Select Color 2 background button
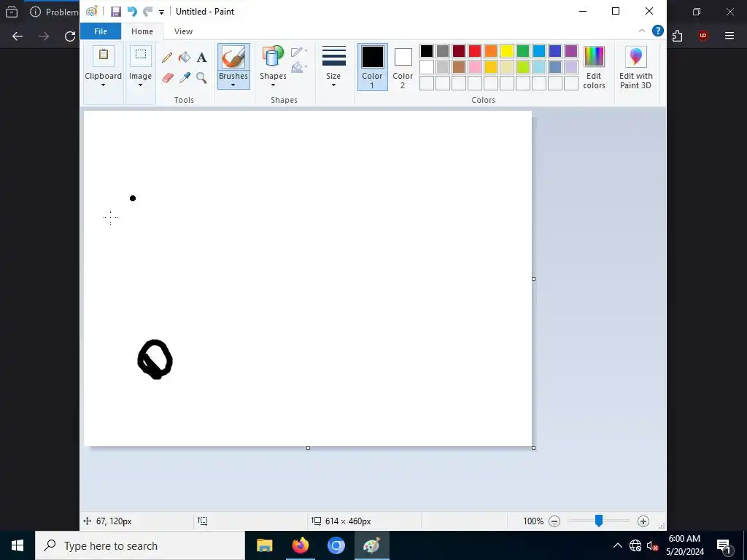 click(x=403, y=67)
